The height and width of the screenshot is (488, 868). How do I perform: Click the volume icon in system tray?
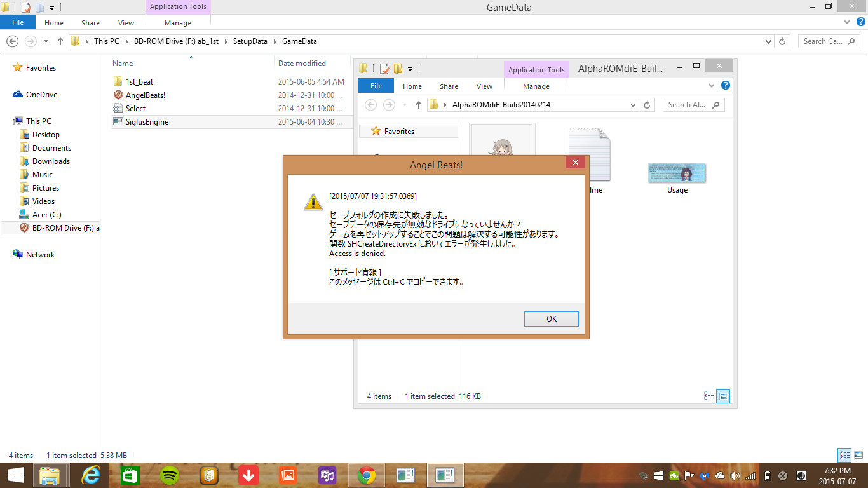pyautogui.click(x=735, y=475)
